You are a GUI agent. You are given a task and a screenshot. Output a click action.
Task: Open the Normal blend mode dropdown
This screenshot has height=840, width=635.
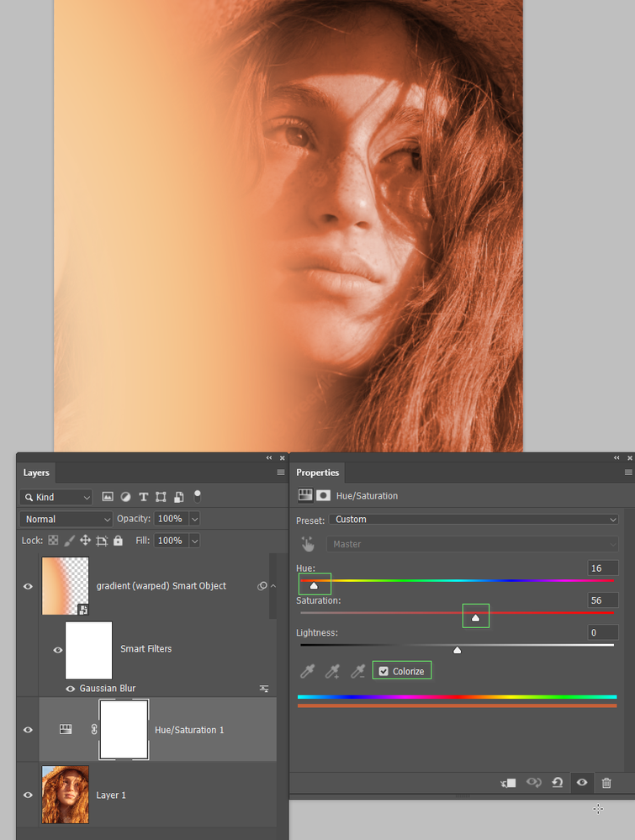tap(66, 519)
